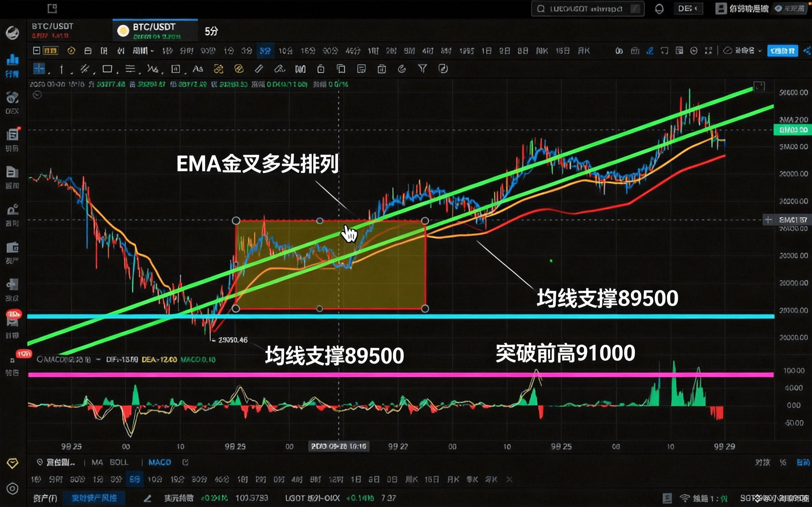Select the crosshair cursor tool
Screen dimensions: 812x507
coord(39,69)
